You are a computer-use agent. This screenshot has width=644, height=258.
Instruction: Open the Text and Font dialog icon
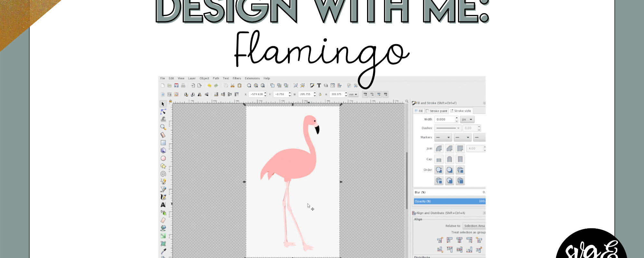[319, 85]
